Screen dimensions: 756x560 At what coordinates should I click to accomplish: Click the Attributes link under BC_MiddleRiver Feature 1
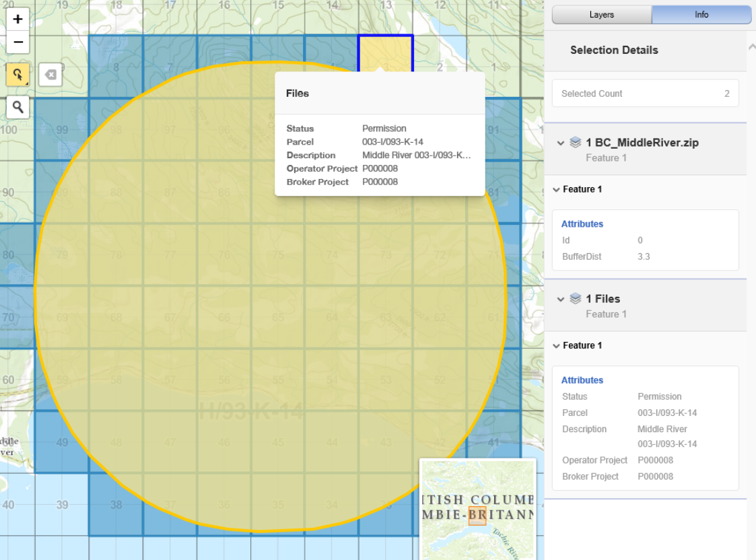point(582,223)
